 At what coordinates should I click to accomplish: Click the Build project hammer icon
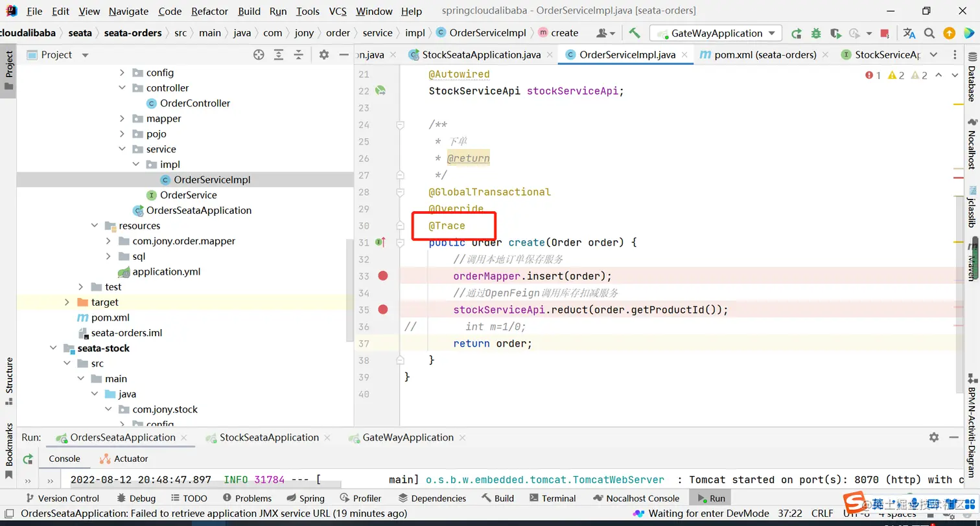[635, 33]
